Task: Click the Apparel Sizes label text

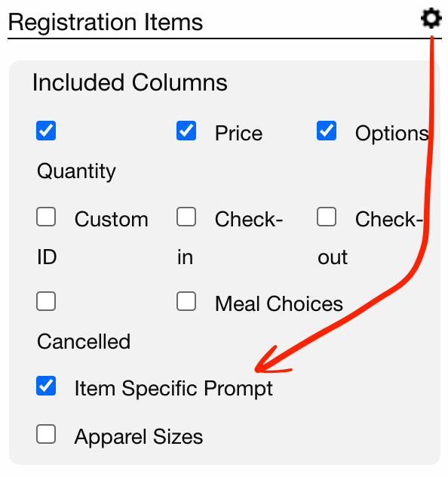Action: 139,437
